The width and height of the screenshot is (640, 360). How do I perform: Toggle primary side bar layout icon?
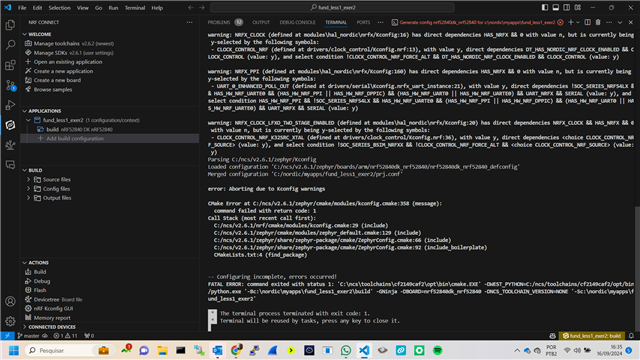pyautogui.click(x=545, y=7)
